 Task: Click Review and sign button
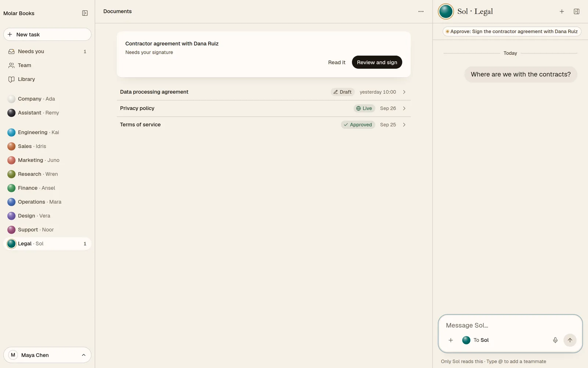point(377,62)
